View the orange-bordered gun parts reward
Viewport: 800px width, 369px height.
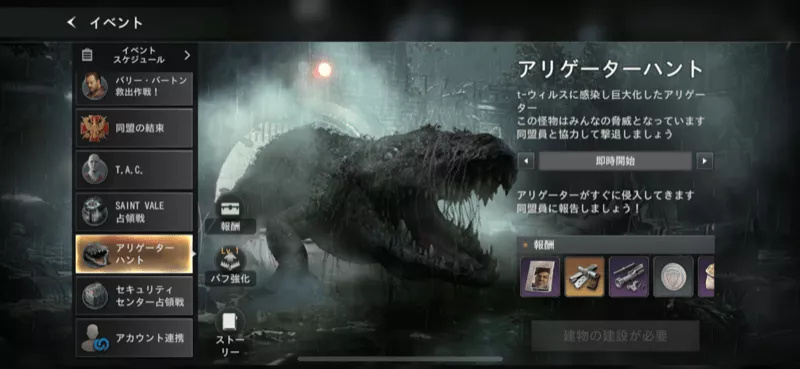point(584,277)
